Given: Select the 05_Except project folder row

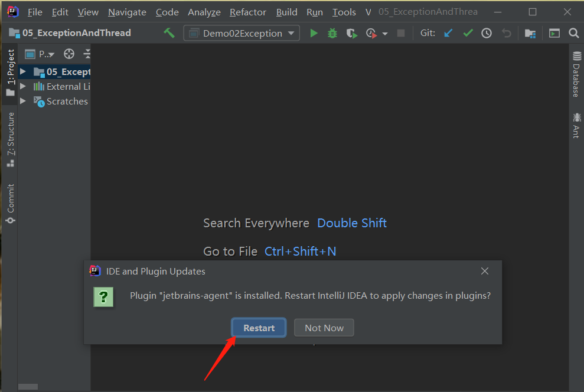Looking at the screenshot, I should [54, 71].
